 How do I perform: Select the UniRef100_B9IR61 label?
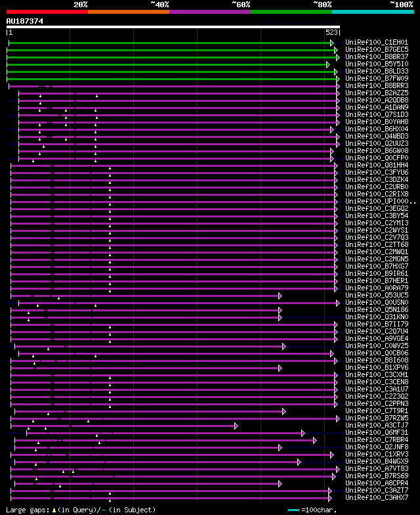point(377,273)
